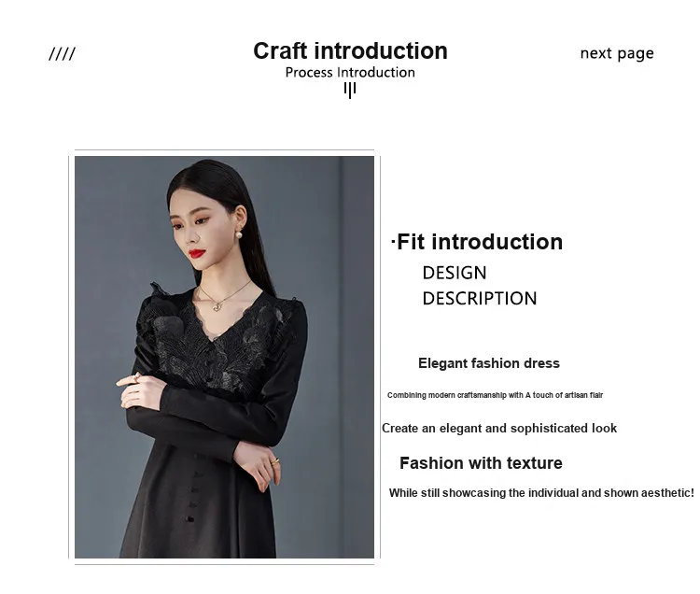Click the "Fit introduction" heading

[480, 242]
